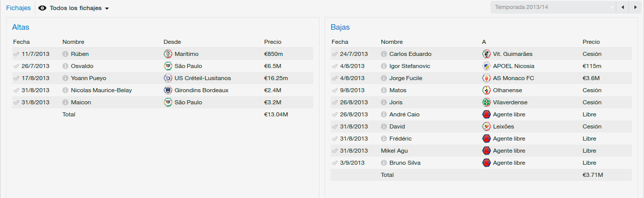Click the info icon next to Jorge Fucile

point(384,78)
